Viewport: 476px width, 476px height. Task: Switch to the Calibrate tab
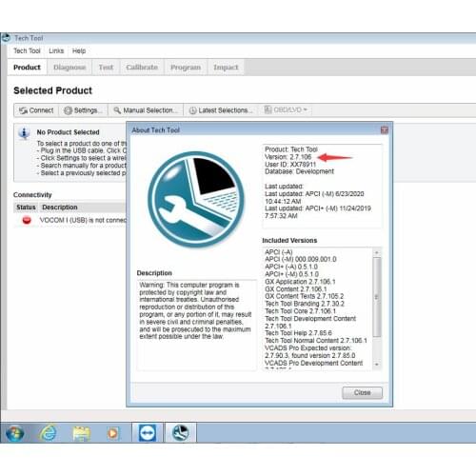click(x=142, y=68)
